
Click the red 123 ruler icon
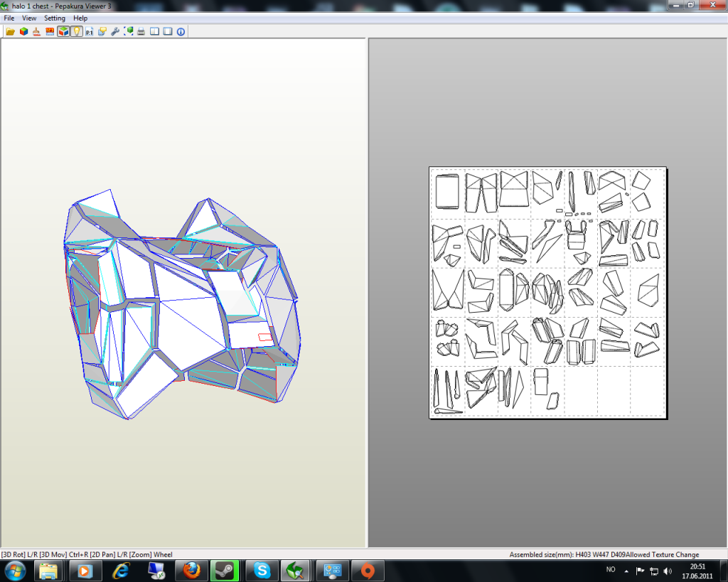point(50,31)
